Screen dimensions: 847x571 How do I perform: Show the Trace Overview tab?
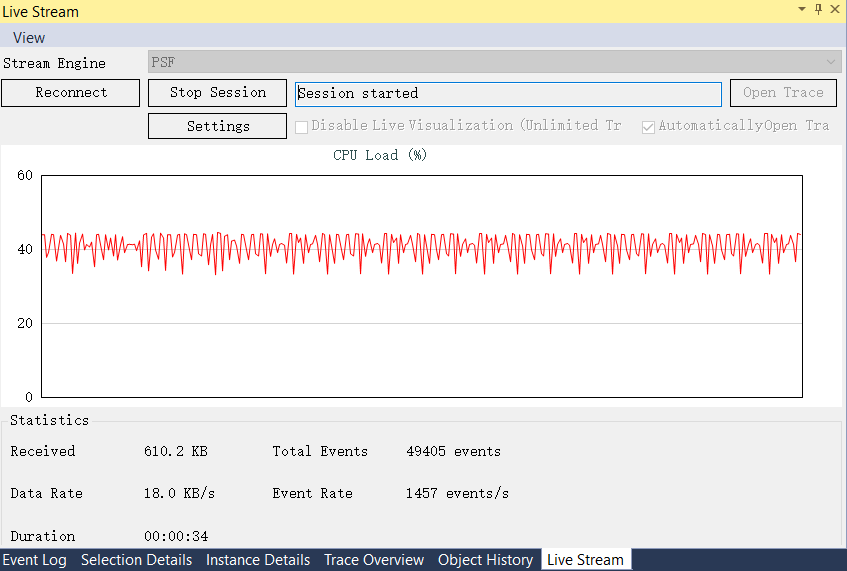tap(374, 560)
